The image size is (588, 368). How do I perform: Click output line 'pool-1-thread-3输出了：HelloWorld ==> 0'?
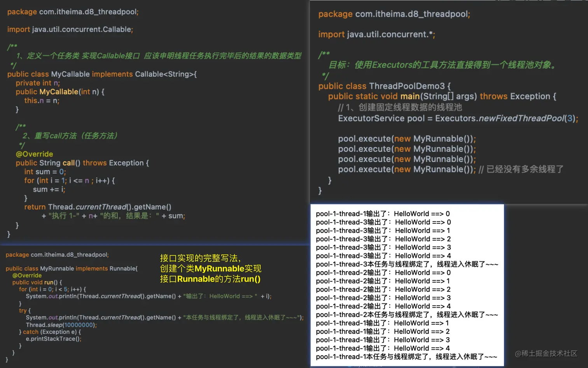pos(383,222)
